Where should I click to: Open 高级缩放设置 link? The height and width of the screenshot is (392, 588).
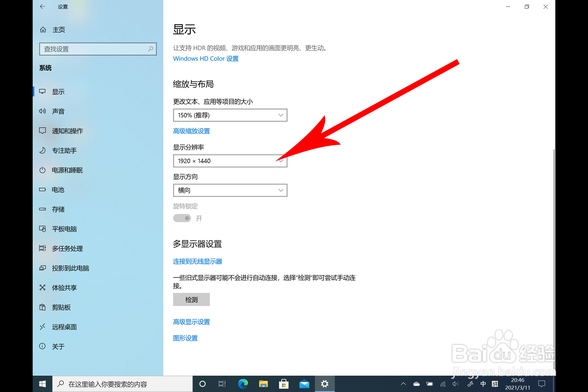(x=191, y=131)
